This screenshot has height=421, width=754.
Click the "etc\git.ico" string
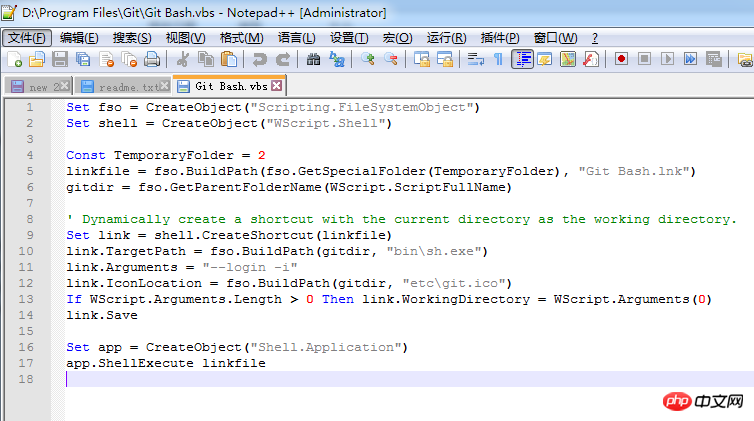(453, 283)
